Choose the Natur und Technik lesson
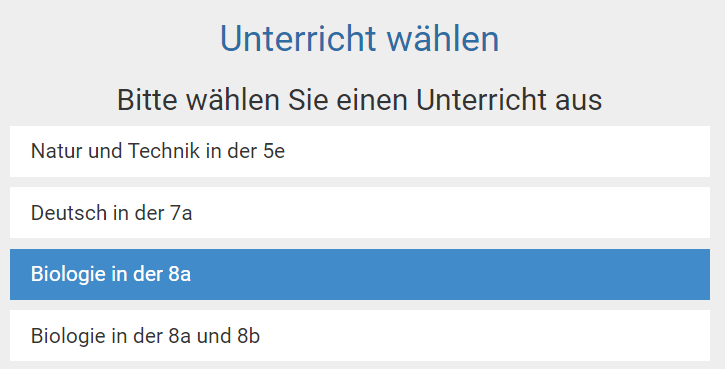 coord(360,151)
